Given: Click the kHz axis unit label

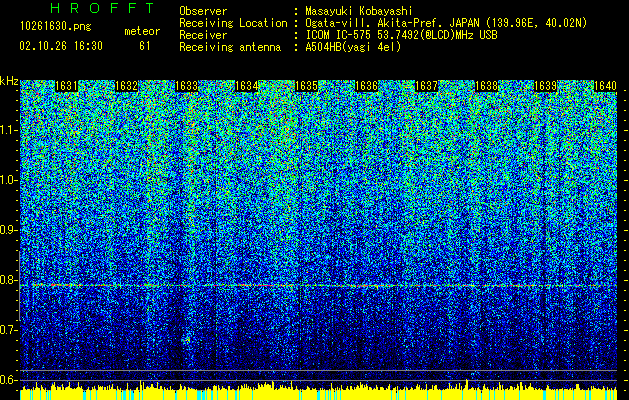Looking at the screenshot, I should click(x=9, y=81).
